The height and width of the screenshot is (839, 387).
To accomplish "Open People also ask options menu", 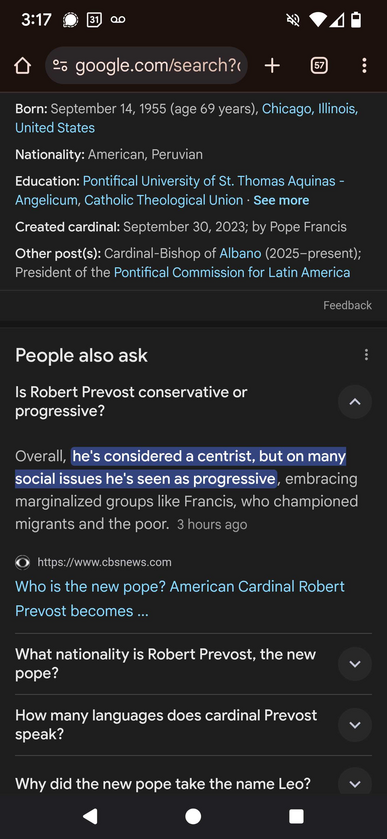I will (x=366, y=355).
